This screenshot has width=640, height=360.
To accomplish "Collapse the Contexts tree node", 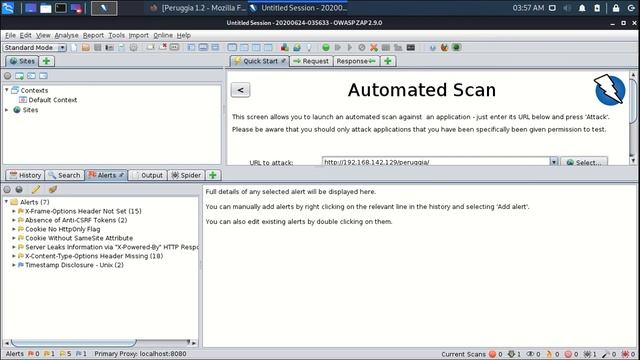I will click(7, 90).
